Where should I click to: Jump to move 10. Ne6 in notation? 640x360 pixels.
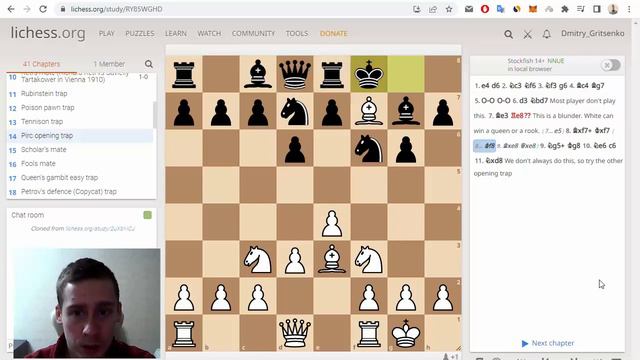601,146
